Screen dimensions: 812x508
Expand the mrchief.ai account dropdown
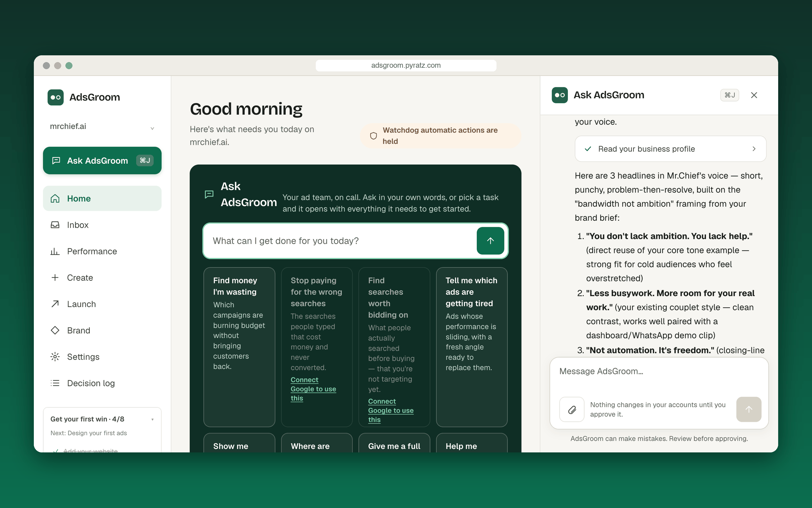(x=102, y=127)
